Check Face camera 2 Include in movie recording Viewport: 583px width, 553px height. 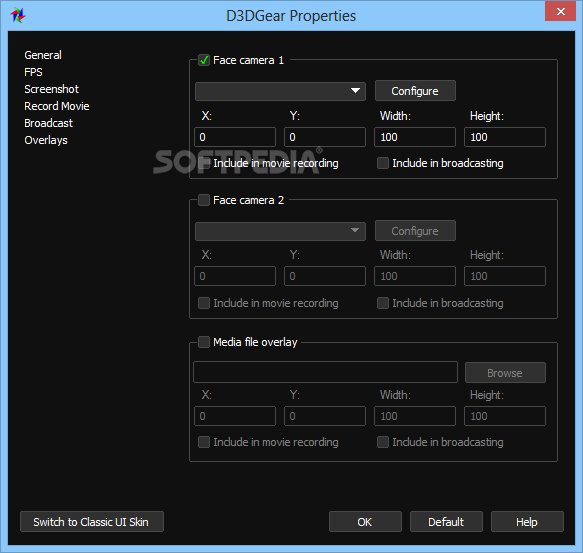[204, 303]
